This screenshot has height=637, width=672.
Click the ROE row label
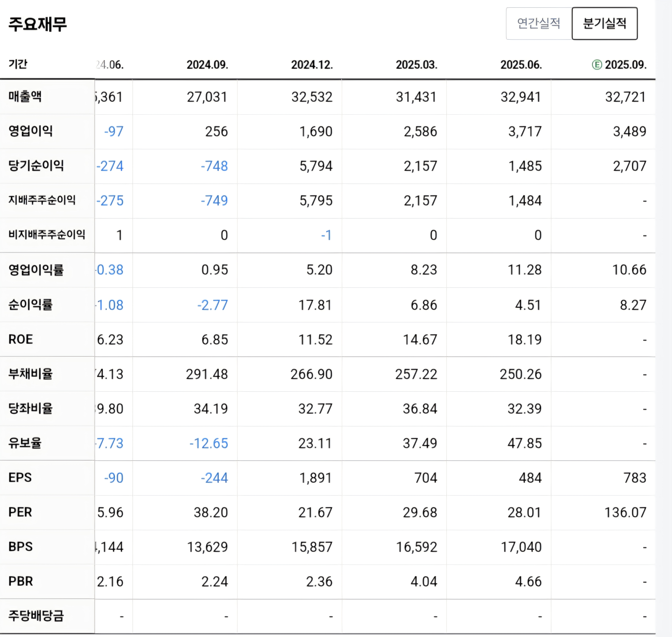[x=21, y=339]
